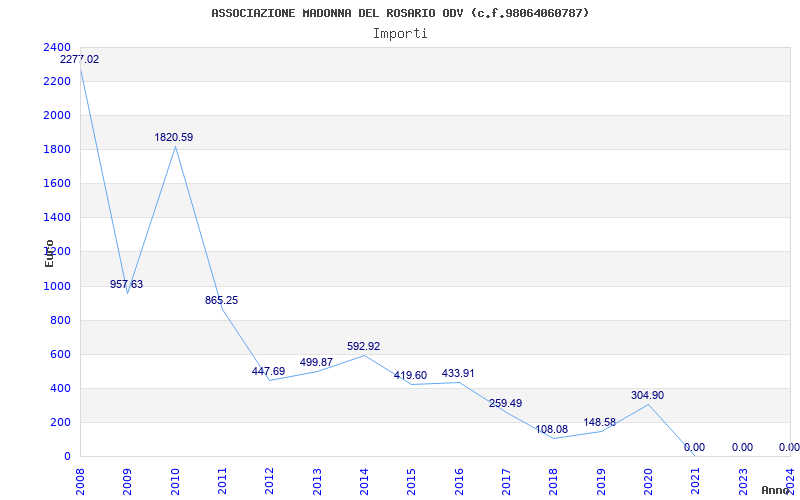Click the 2019 x-axis year label
The height and width of the screenshot is (500, 800).
coord(601,481)
